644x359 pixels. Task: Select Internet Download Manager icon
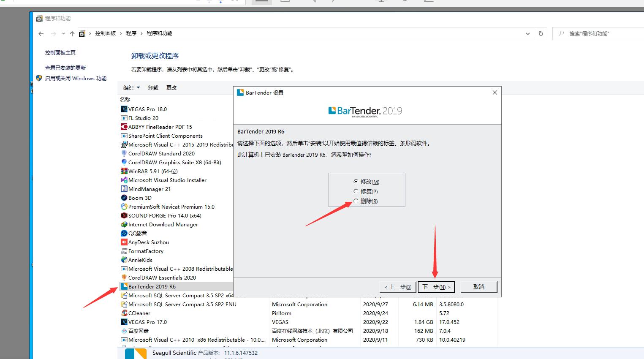tap(124, 224)
